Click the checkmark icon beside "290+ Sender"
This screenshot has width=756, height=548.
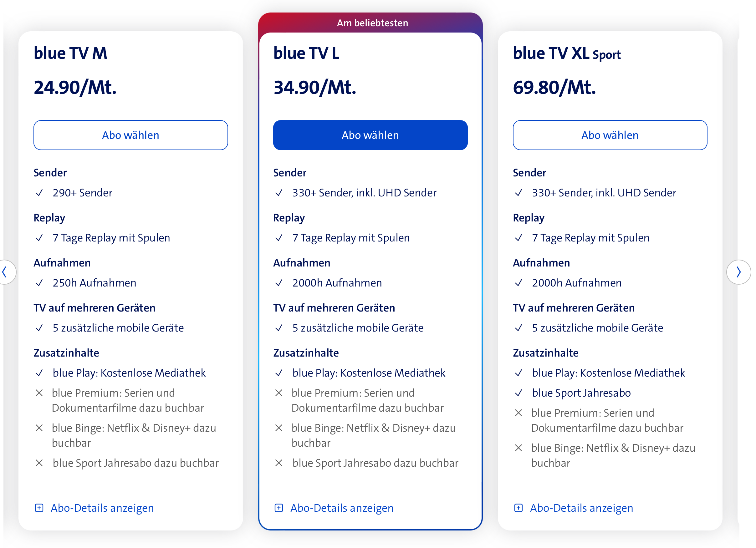[x=39, y=193]
